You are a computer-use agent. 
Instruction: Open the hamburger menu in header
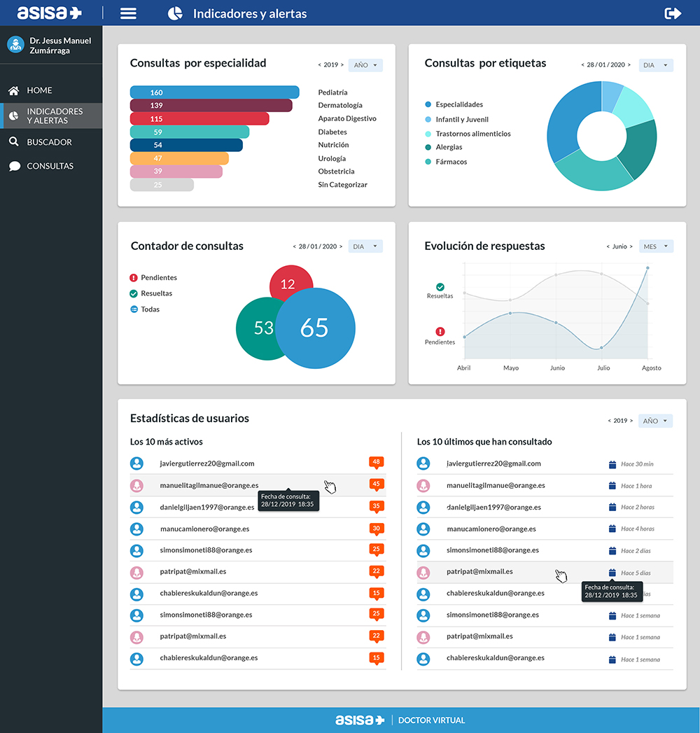pos(128,13)
